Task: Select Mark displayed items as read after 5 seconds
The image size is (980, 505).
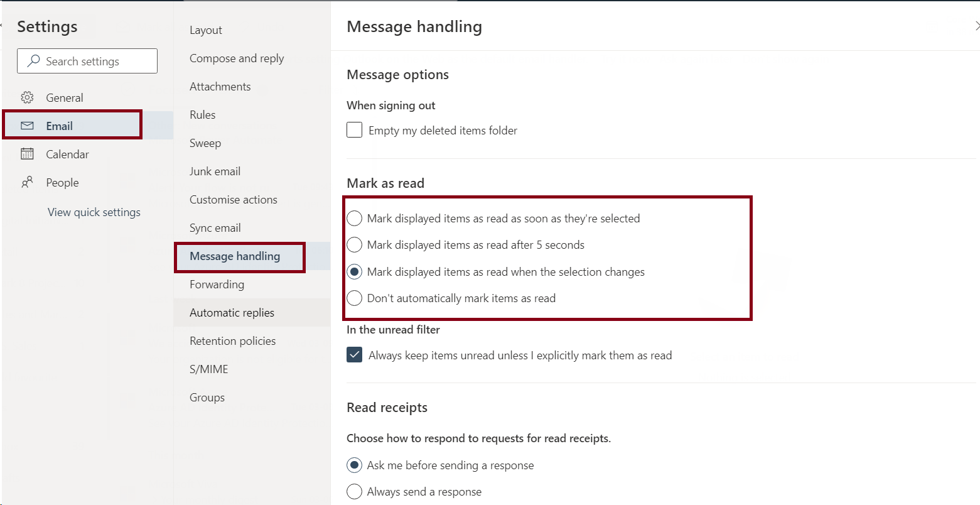Action: coord(354,244)
